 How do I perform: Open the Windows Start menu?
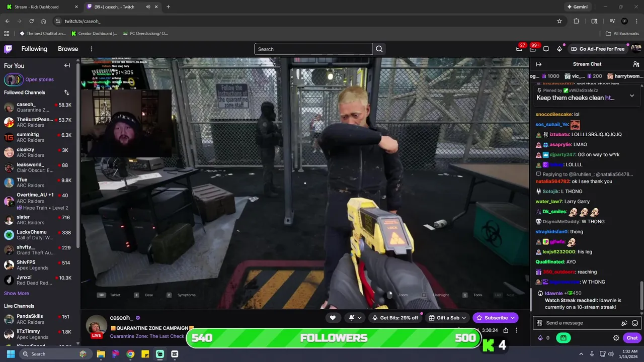[11, 354]
